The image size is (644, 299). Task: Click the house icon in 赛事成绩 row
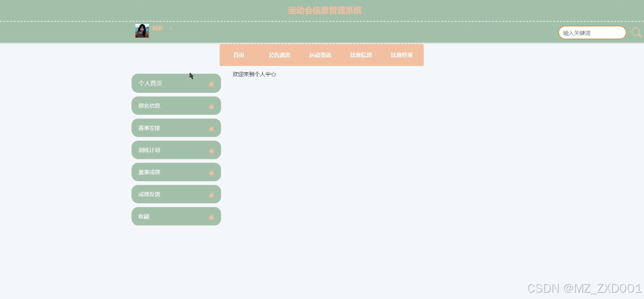tap(212, 172)
